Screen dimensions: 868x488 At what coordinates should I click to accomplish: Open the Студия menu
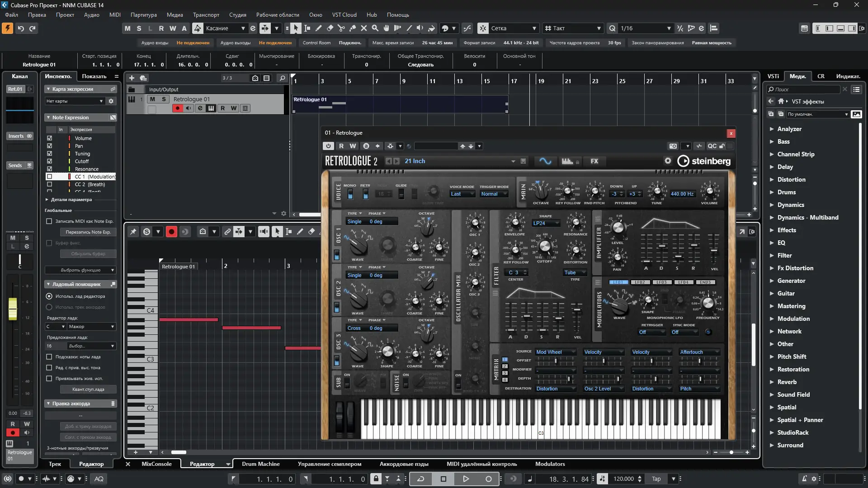[237, 15]
